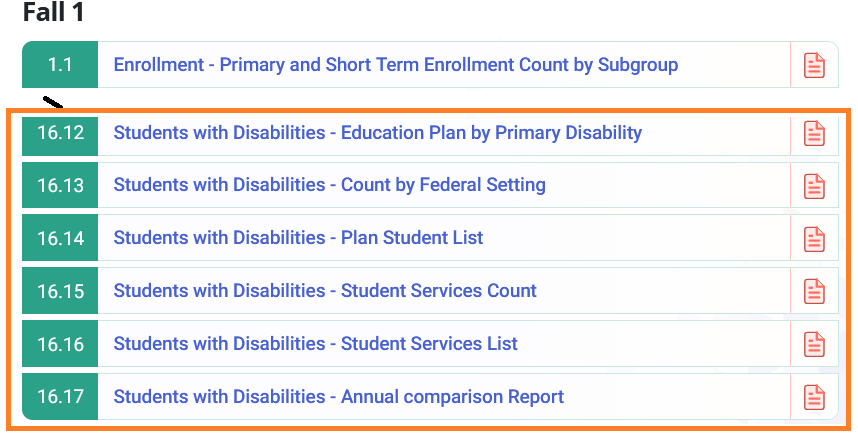The width and height of the screenshot is (858, 438).
Task: Open Enrollment Primary and Short Term Enrollment link
Action: (x=396, y=65)
